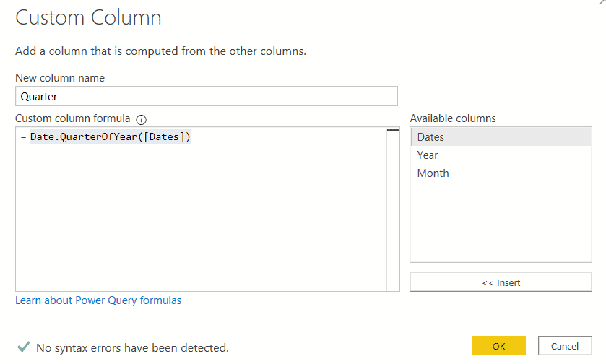Click the green checkmark syntax status icon
The image size is (606, 364).
tap(24, 347)
